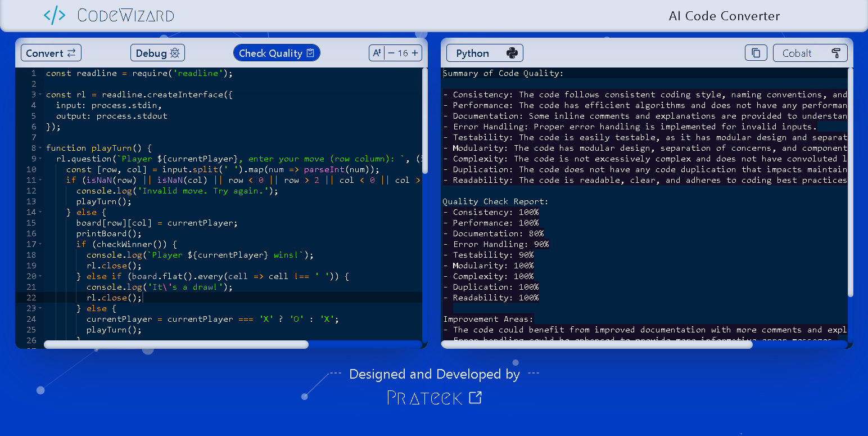Click the copy output icon button
Image resolution: width=868 pixels, height=436 pixels.
pyautogui.click(x=756, y=53)
